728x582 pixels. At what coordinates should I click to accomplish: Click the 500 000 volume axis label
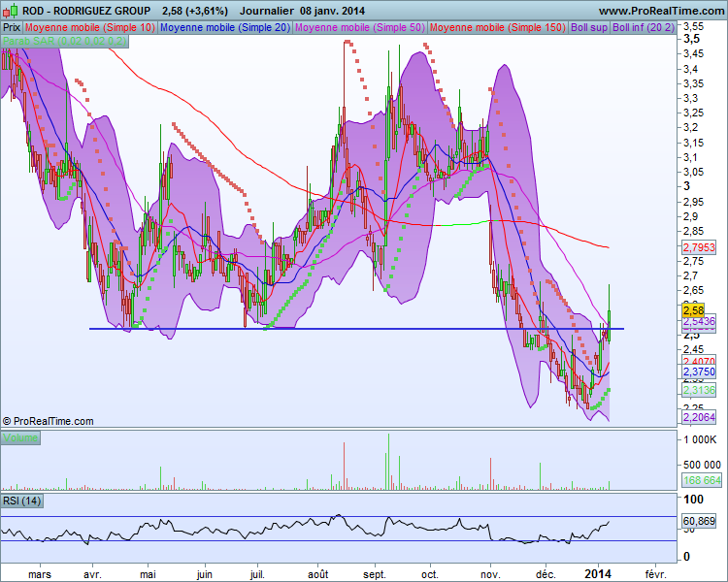click(702, 465)
